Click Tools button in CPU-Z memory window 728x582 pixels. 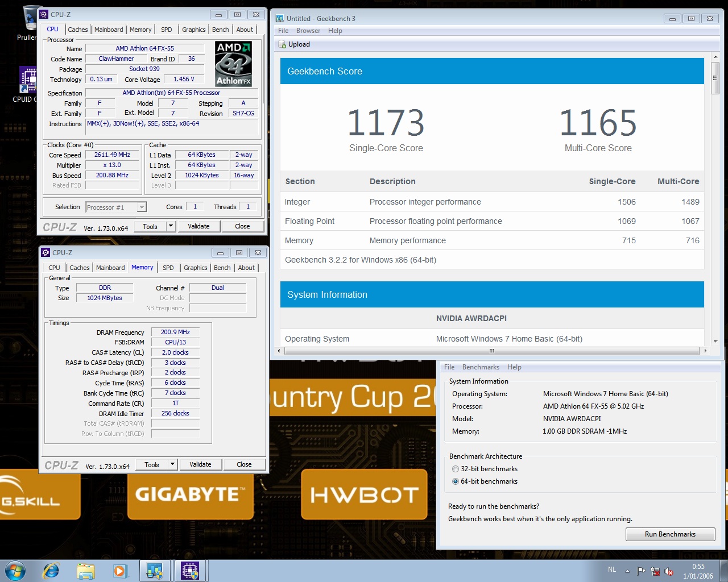pyautogui.click(x=152, y=464)
